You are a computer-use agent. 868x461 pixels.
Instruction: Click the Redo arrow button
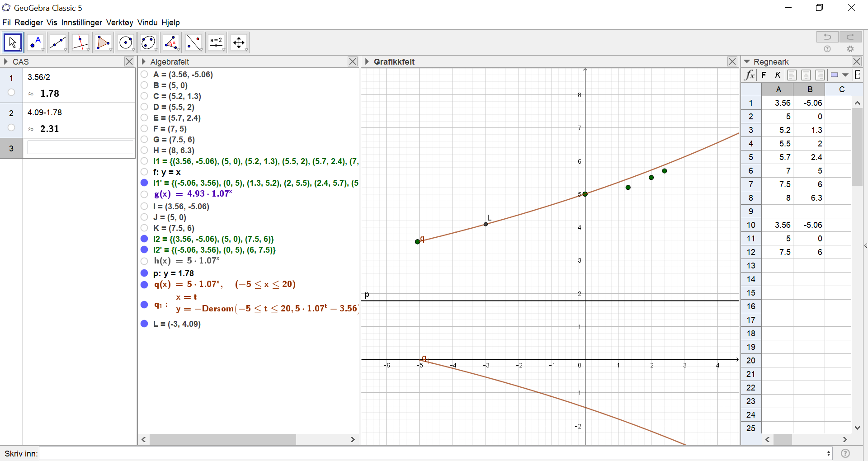tap(850, 37)
